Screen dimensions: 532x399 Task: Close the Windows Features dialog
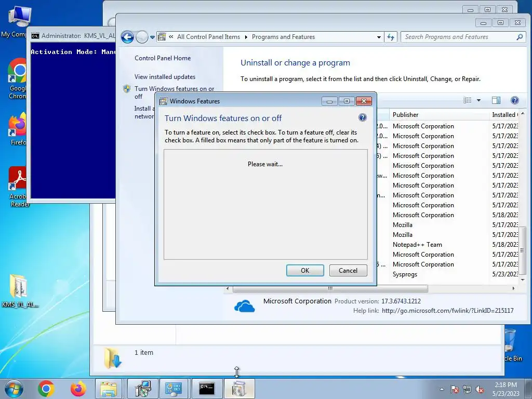point(364,101)
